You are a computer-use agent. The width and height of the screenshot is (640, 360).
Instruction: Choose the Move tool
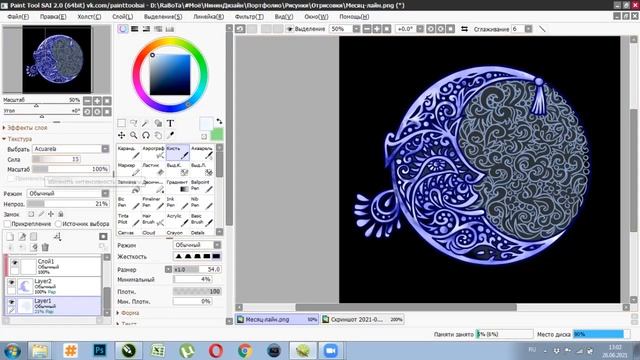coord(122,135)
